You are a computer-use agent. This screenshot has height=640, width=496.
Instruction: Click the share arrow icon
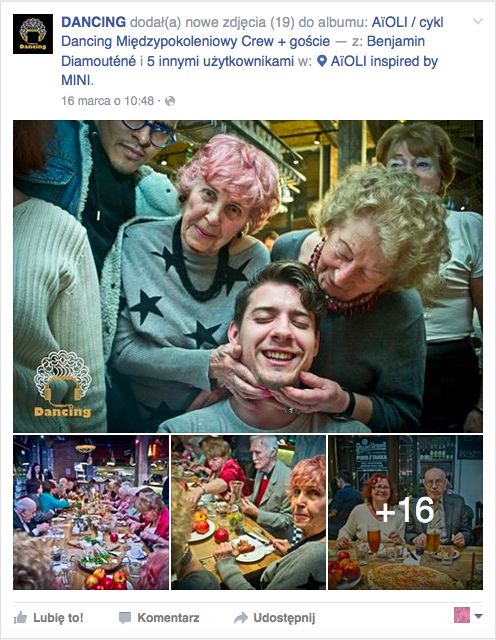click(x=241, y=618)
